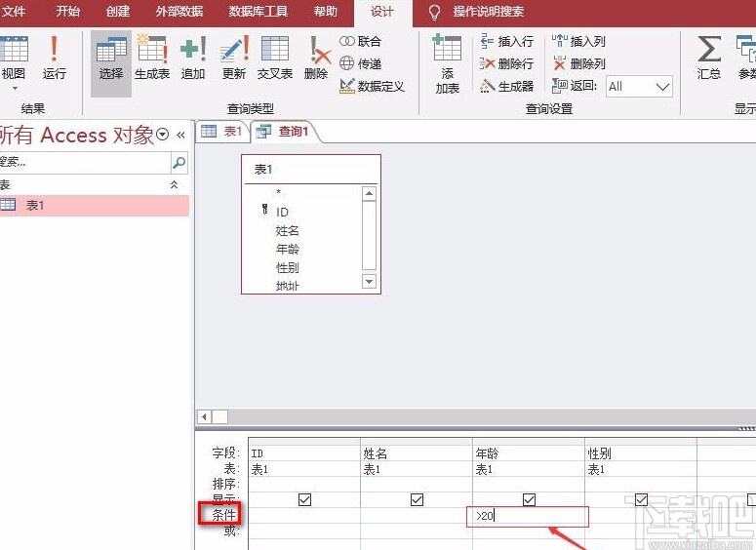This screenshot has width=756, height=550.
Task: Click 表1 table cell under 姓名 column
Action: [417, 469]
